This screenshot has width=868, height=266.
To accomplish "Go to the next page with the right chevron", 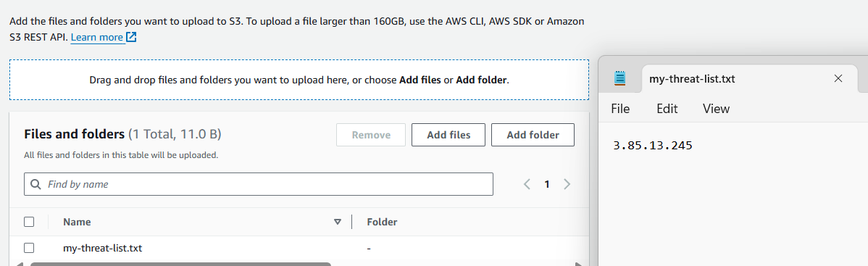I will [x=567, y=185].
